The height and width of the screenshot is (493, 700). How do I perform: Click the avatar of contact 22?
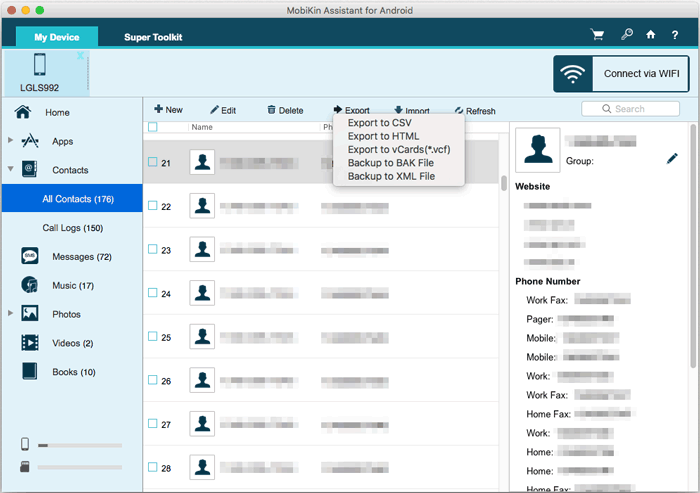coord(202,205)
